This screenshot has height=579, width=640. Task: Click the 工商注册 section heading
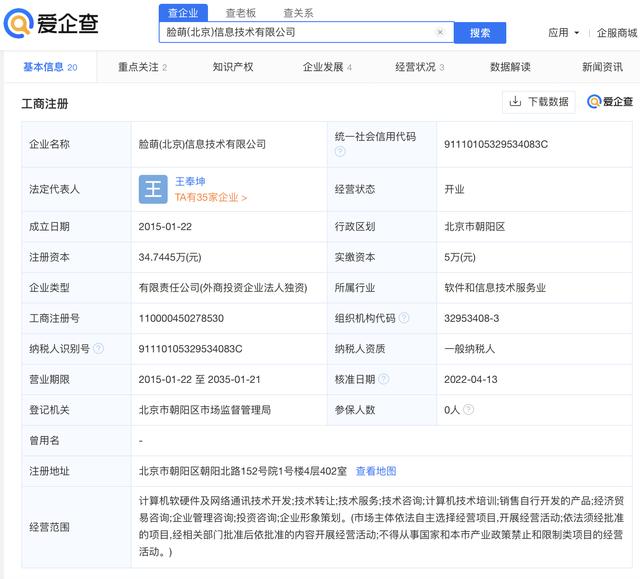(x=45, y=104)
